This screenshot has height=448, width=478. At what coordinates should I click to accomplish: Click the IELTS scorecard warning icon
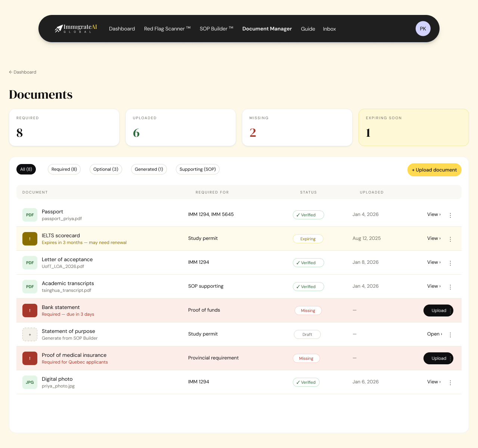(30, 239)
